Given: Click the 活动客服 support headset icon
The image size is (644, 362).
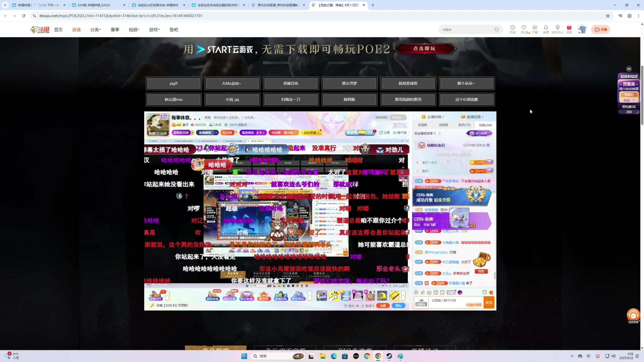Looking at the screenshot, I should pos(633,315).
